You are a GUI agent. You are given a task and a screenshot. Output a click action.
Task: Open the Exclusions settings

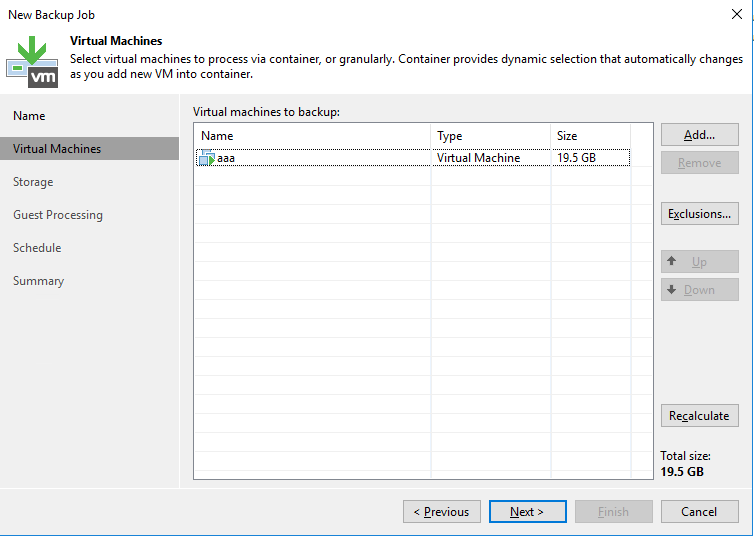[700, 213]
